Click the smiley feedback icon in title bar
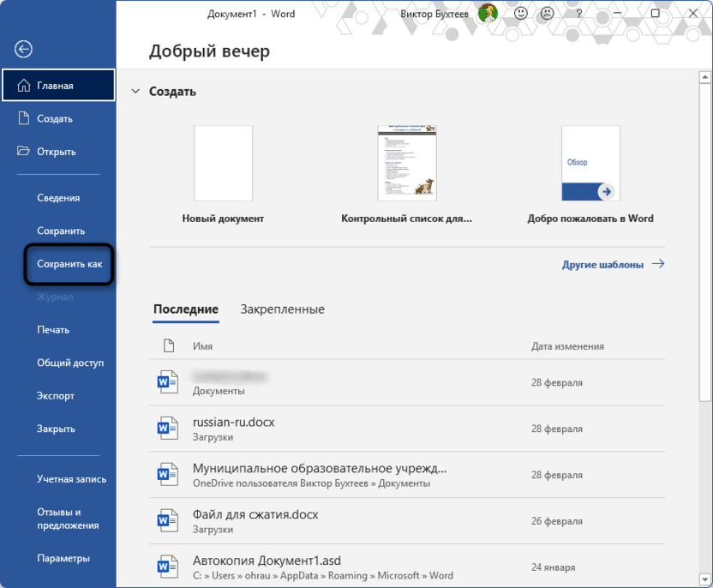 (x=520, y=13)
